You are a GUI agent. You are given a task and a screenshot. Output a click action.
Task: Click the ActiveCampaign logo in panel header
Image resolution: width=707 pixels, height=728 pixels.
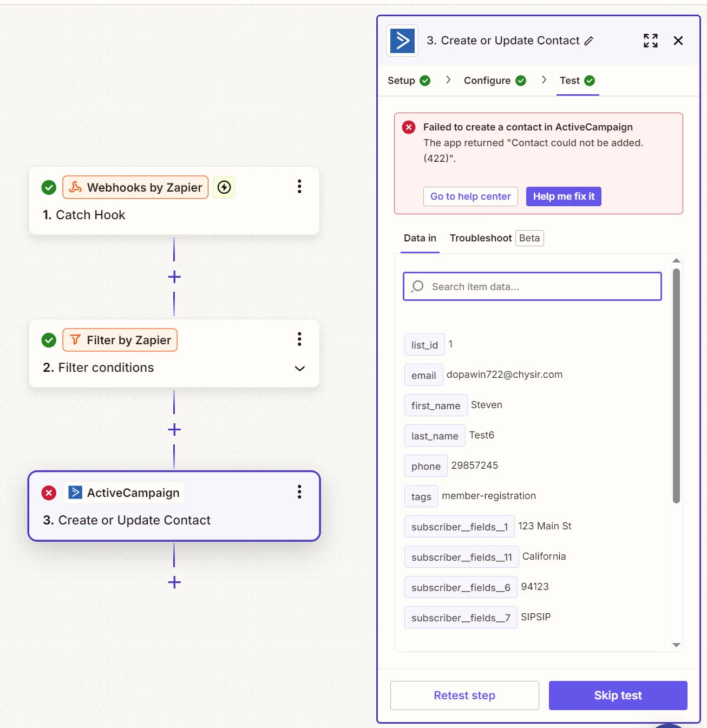(402, 41)
